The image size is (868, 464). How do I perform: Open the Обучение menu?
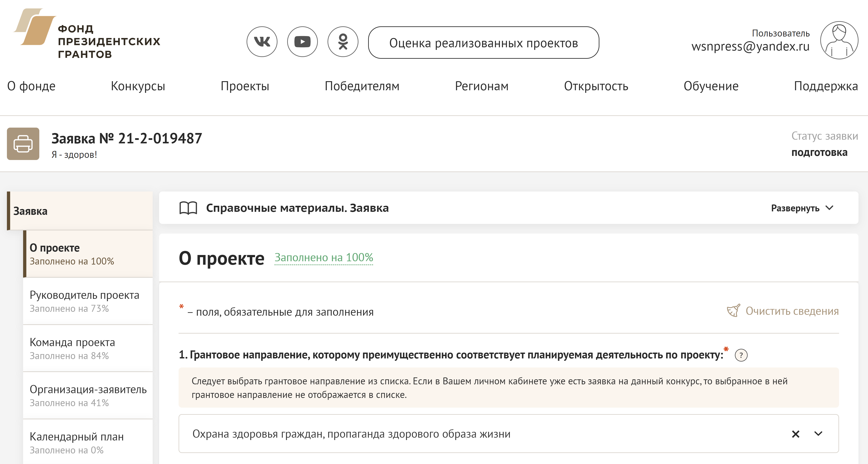coord(711,86)
